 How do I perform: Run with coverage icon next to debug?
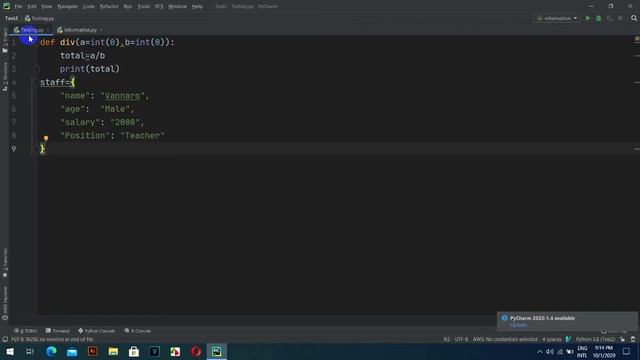(609, 18)
